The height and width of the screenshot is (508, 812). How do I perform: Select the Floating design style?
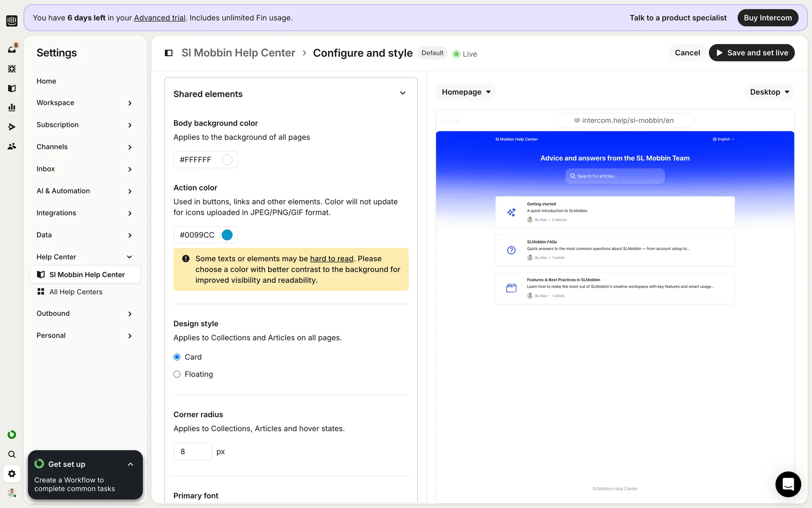click(x=177, y=374)
